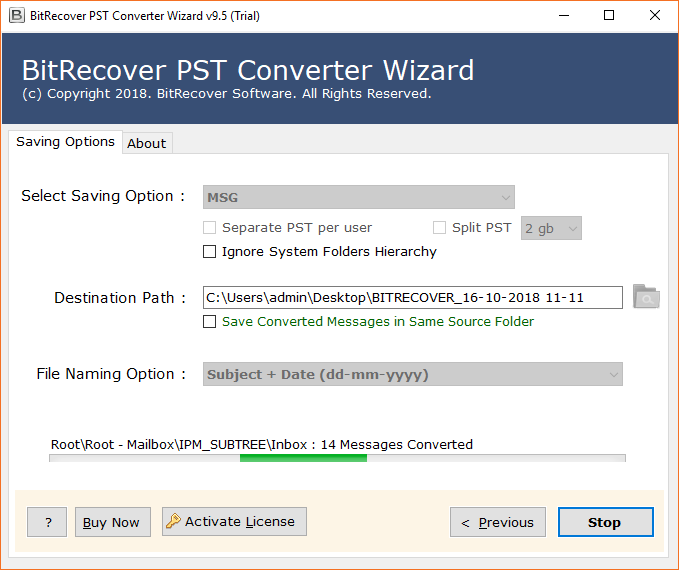Image resolution: width=679 pixels, height=570 pixels.
Task: Open the File Naming Option dropdown
Action: [x=413, y=374]
